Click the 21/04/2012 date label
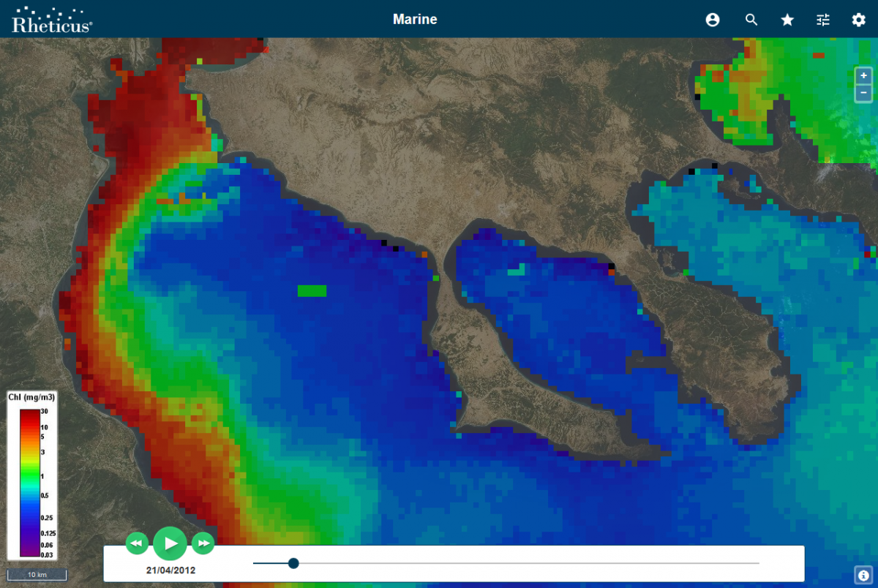This screenshot has width=878, height=588. [x=170, y=570]
